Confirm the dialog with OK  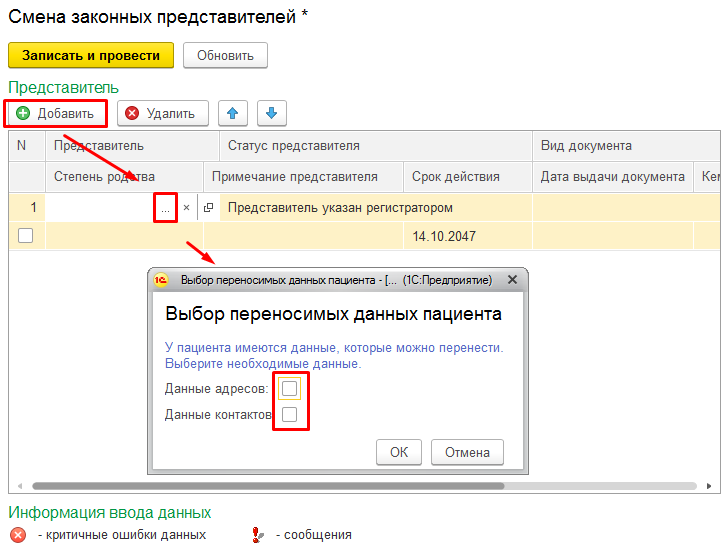399,452
